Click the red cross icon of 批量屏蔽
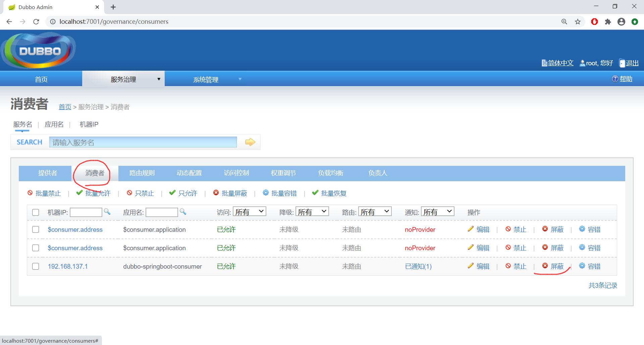Viewport: 644px width, 345px height. [216, 193]
